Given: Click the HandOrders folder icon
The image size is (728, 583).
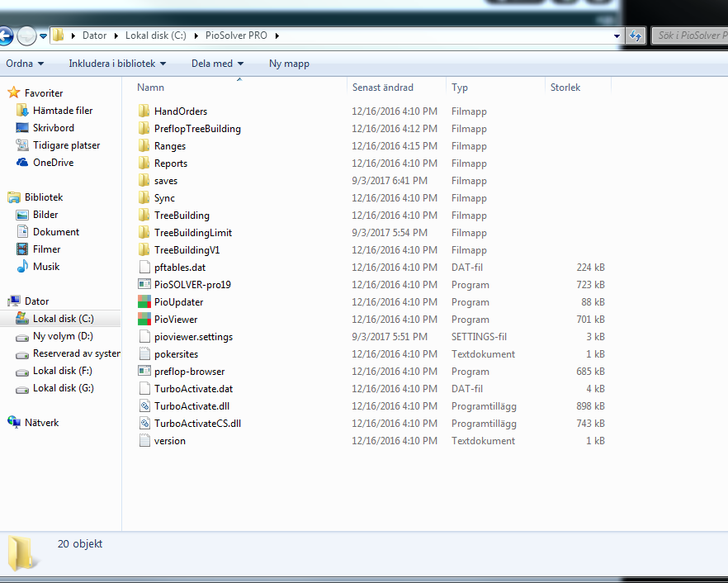Looking at the screenshot, I should pyautogui.click(x=144, y=111).
